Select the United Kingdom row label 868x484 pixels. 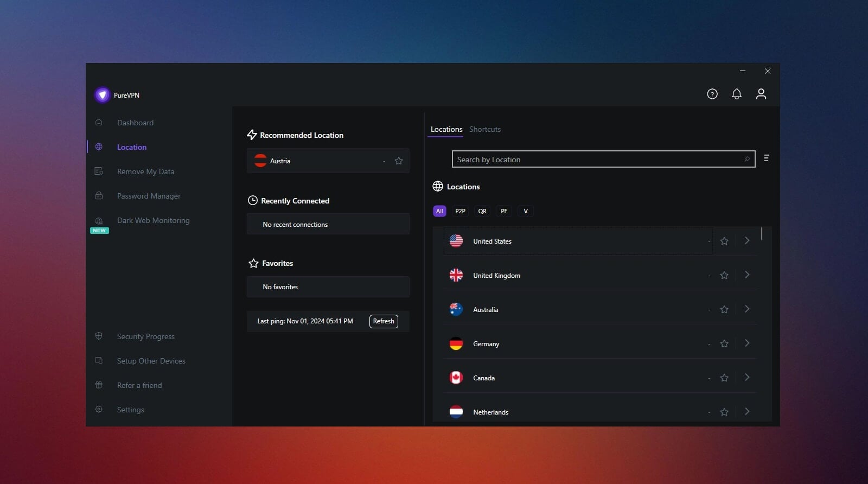click(x=496, y=276)
